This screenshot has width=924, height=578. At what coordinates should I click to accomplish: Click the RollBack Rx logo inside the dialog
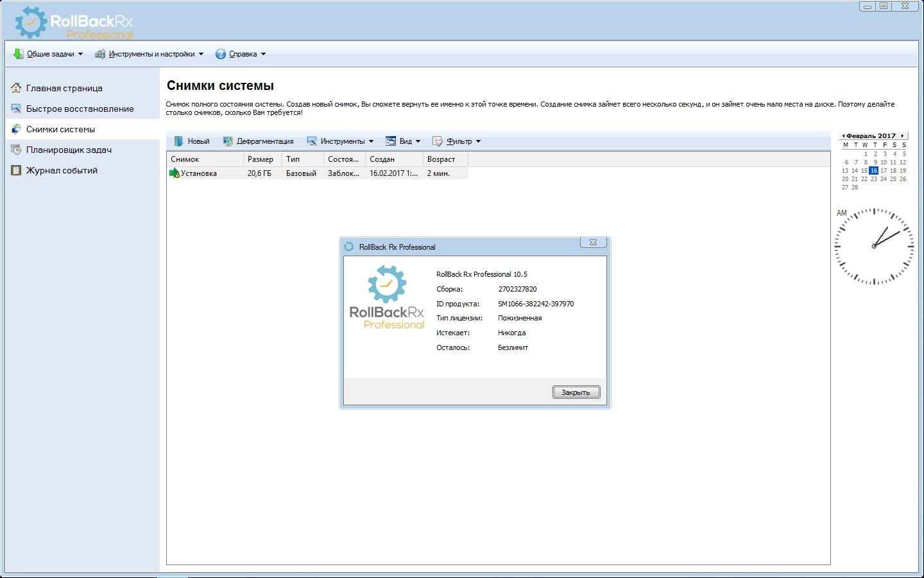point(386,297)
